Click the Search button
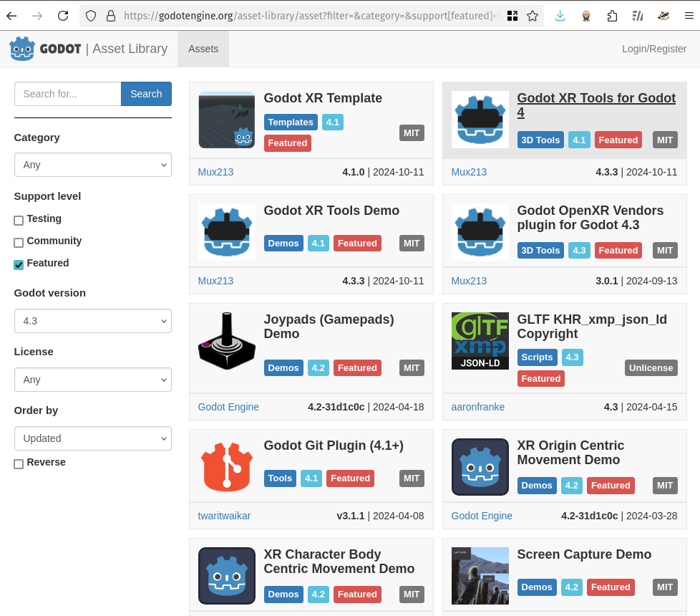700x616 pixels. 146,94
